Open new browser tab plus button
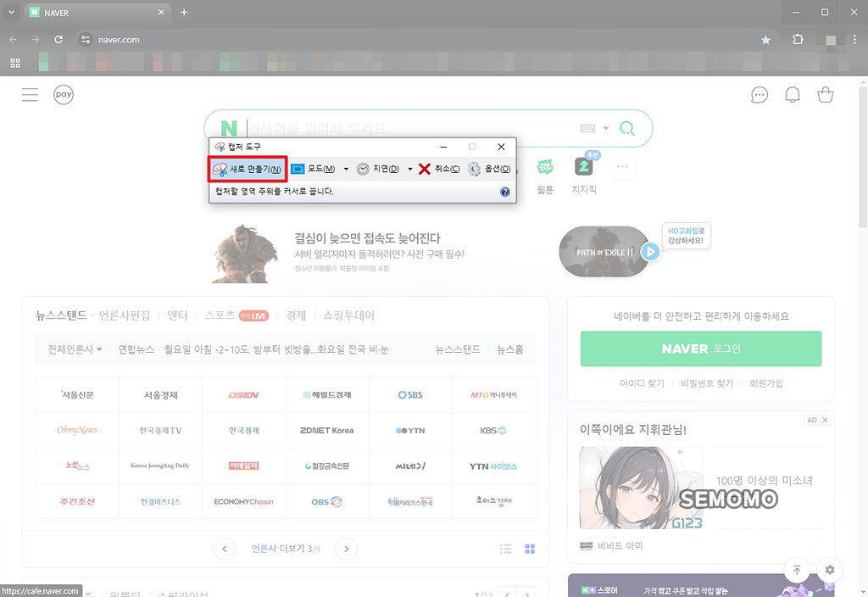 pos(184,12)
